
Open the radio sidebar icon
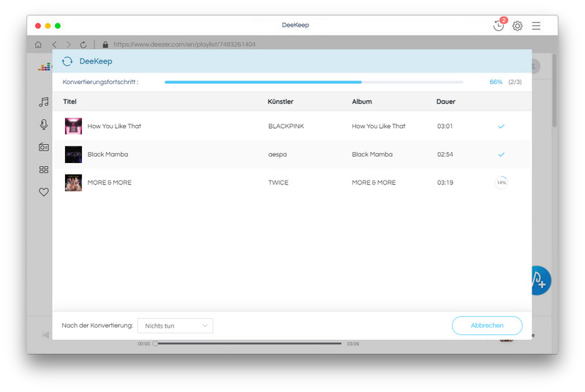(x=44, y=147)
